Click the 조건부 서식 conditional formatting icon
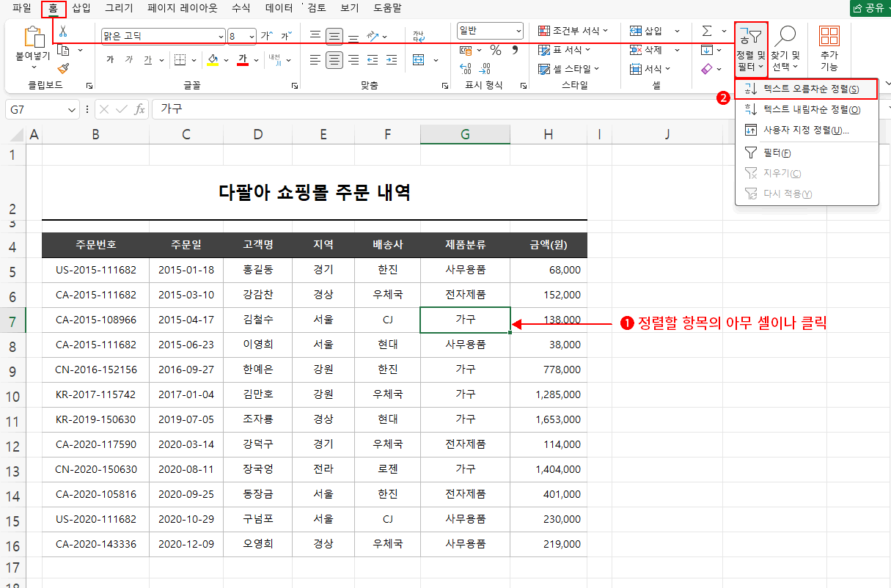Image resolution: width=891 pixels, height=588 pixels. pos(544,31)
